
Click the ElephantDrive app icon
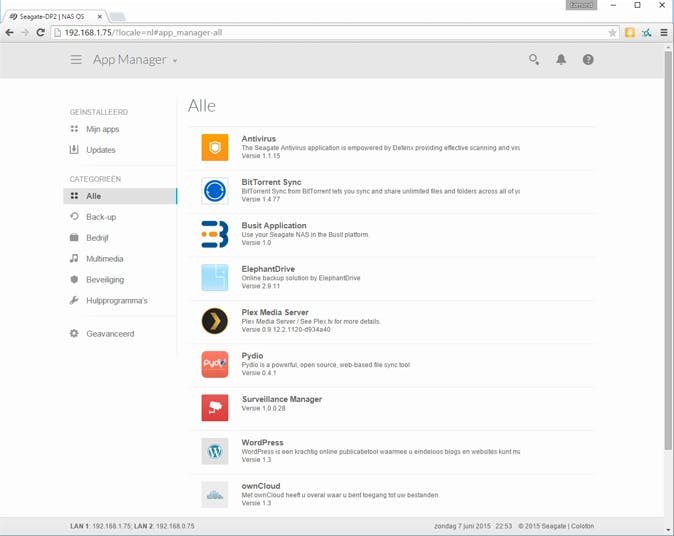(214, 278)
